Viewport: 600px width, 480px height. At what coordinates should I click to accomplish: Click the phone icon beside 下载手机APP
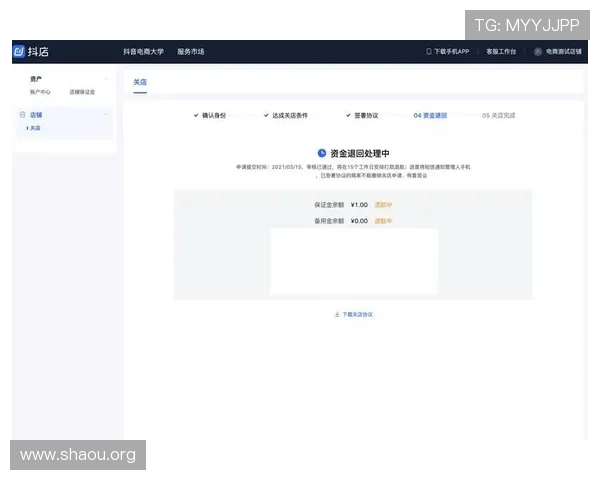point(429,51)
